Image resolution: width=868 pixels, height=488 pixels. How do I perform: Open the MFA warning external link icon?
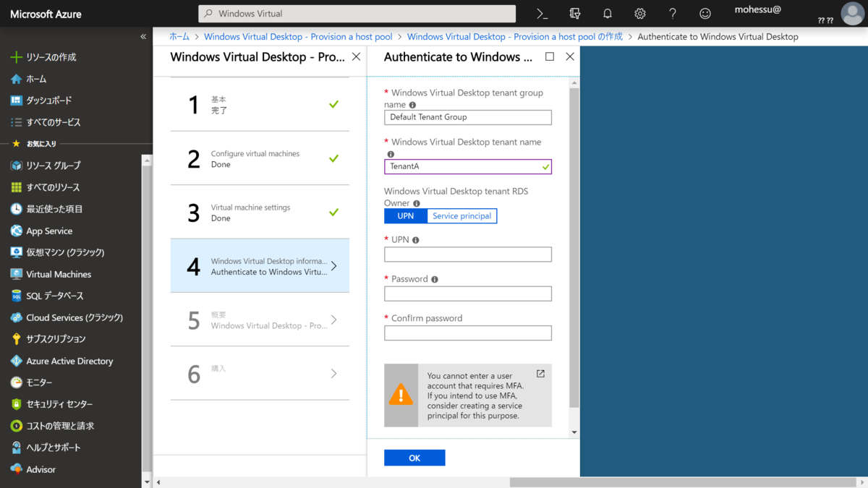click(540, 374)
